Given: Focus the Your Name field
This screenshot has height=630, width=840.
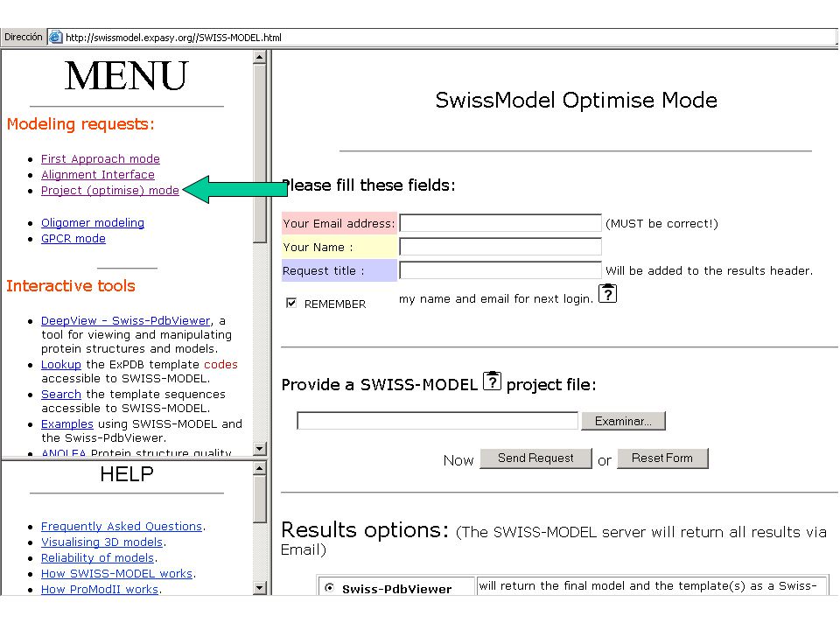Looking at the screenshot, I should point(500,247).
